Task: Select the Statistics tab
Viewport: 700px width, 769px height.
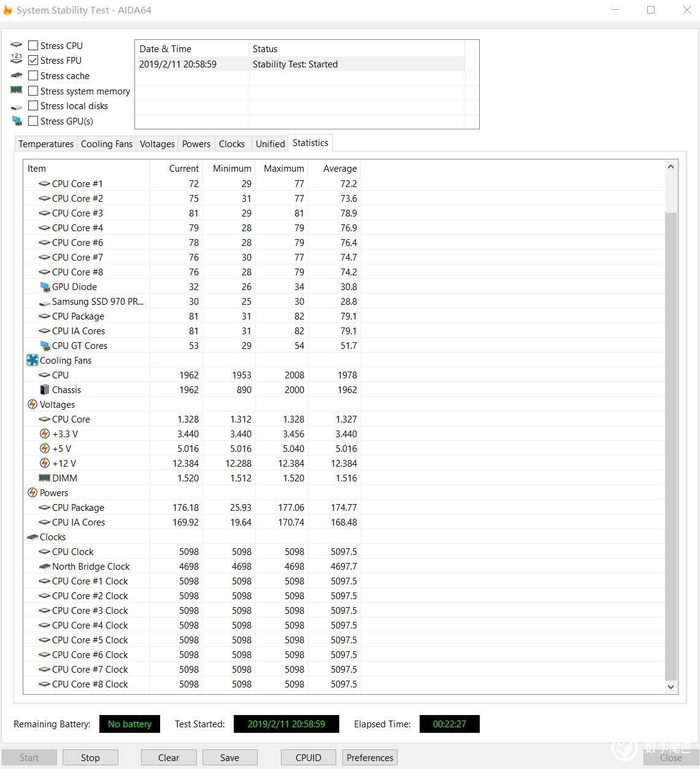Action: click(x=310, y=143)
